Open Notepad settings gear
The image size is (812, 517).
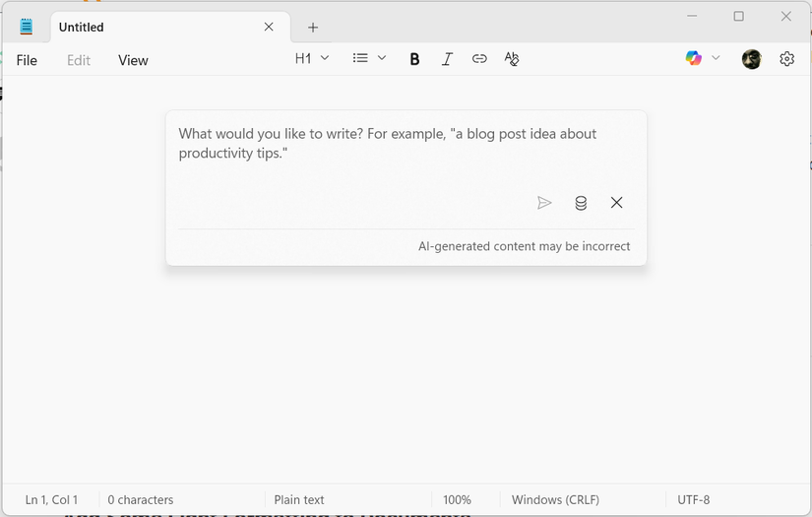[x=786, y=59]
